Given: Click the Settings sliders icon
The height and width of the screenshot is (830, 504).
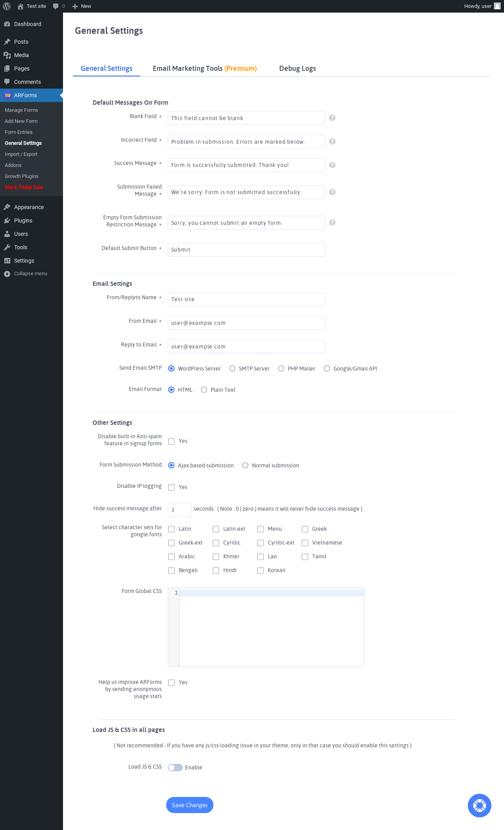Looking at the screenshot, I should 7,261.
